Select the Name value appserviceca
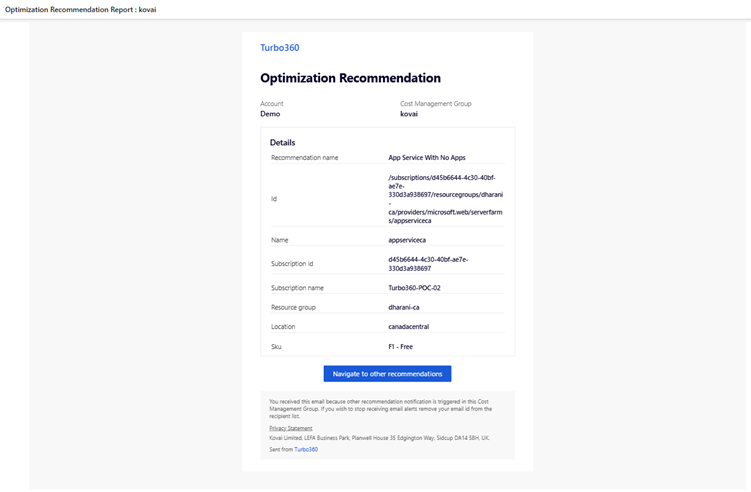The image size is (751, 492). (x=407, y=240)
